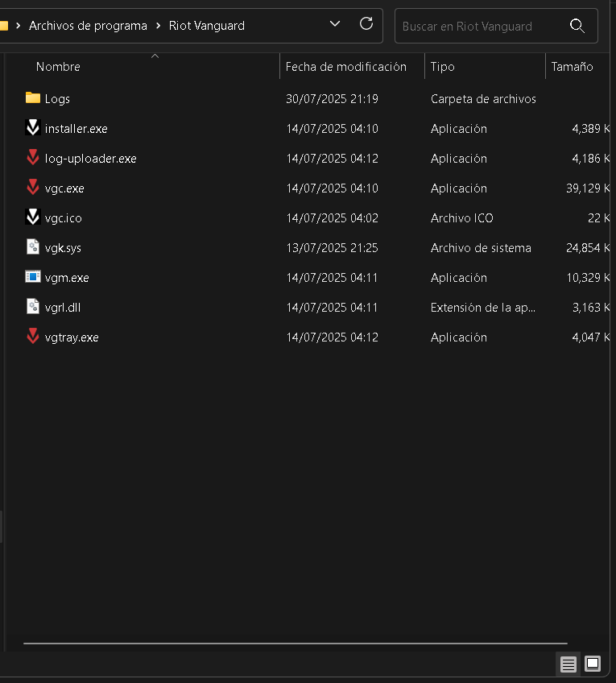This screenshot has height=683, width=616.
Task: Select vgk.sys file name
Action: [63, 248]
